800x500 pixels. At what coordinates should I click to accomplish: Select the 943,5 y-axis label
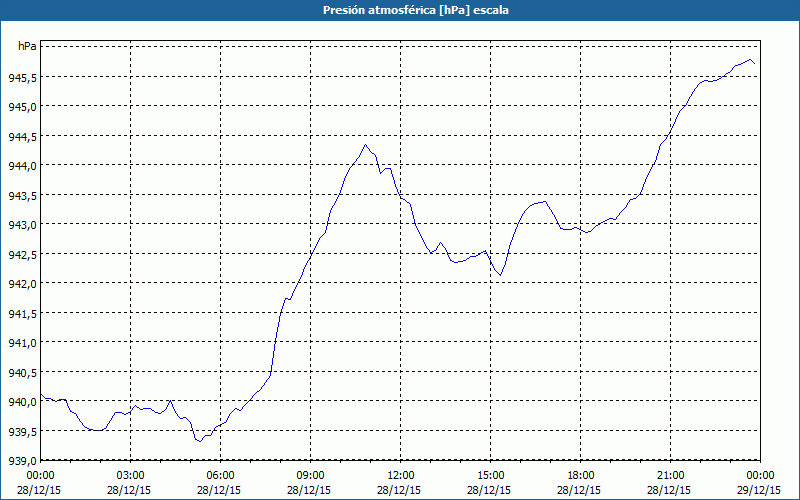pos(20,195)
